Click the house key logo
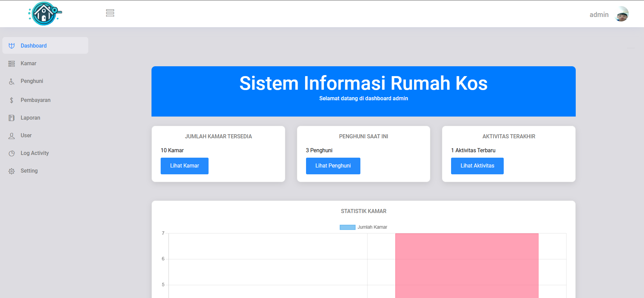644x298 pixels. (x=45, y=14)
